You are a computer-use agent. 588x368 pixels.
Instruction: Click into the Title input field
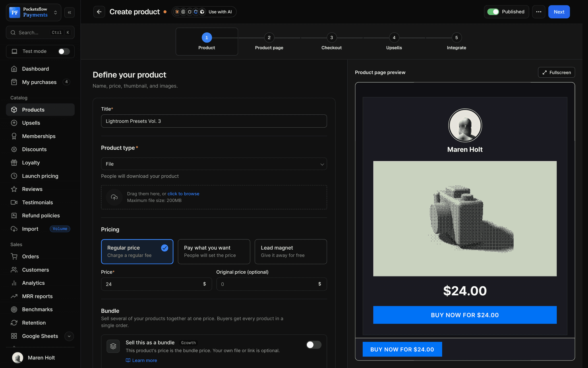click(x=214, y=121)
